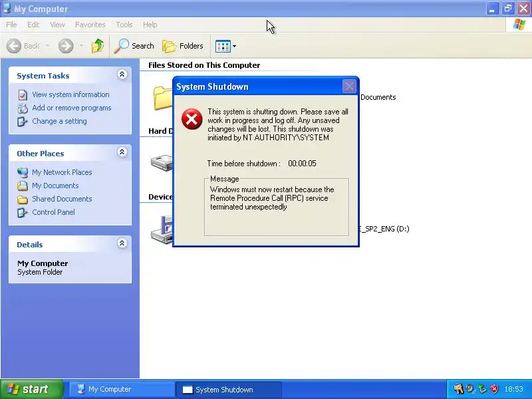Open Control Panel link
Image resolution: width=532 pixels, height=399 pixels.
pos(53,212)
